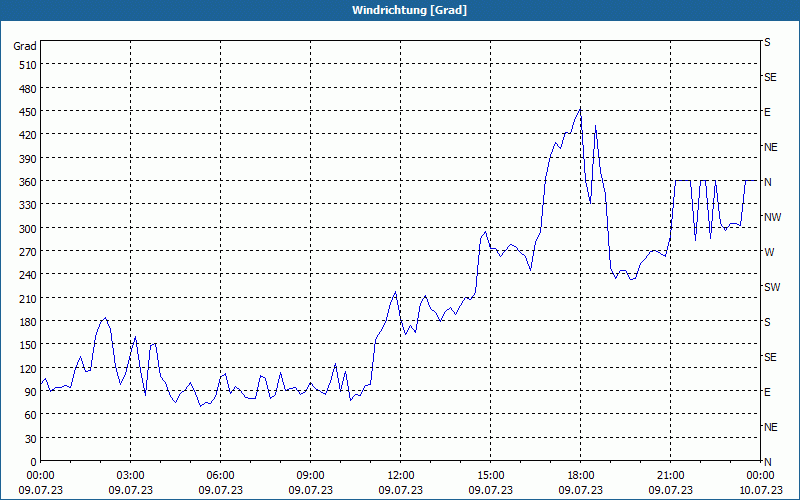Click the 180 y-axis tick label
This screenshot has height=500, width=800.
[x=26, y=322]
